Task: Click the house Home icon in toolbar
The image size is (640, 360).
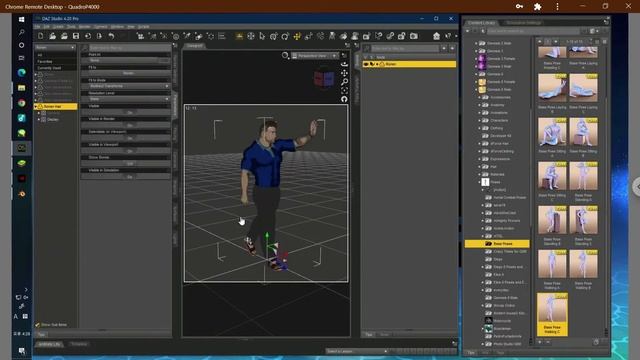Action: (x=436, y=36)
